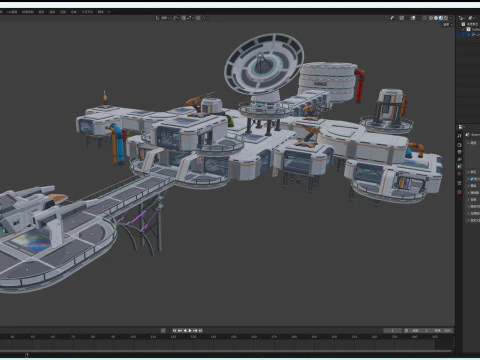
Task: Add a new workspace with plus tab
Action: [x=108, y=12]
